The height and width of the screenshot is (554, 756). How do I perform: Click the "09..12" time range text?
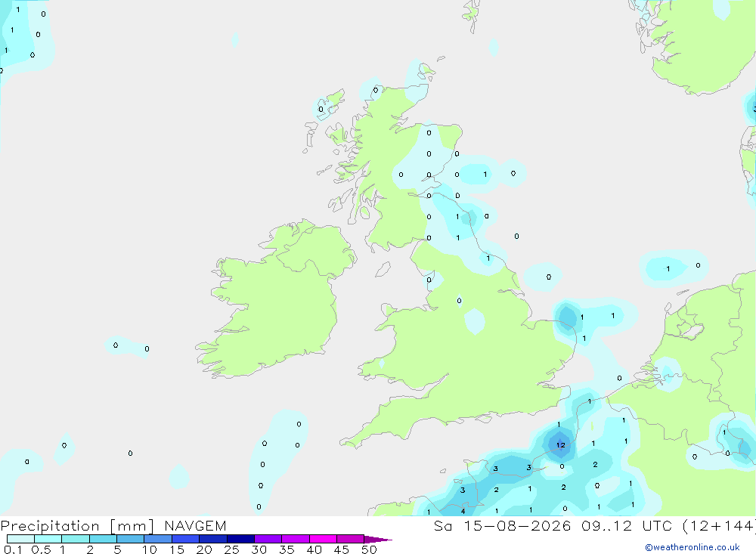pyautogui.click(x=606, y=526)
